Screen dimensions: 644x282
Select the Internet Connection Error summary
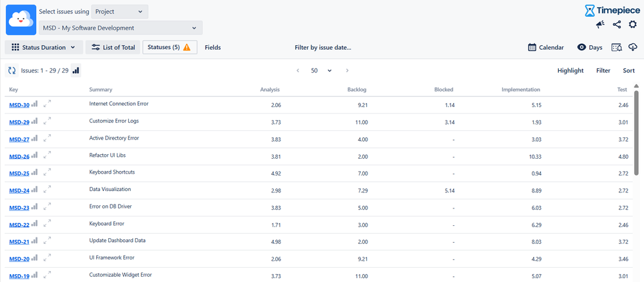click(x=119, y=104)
